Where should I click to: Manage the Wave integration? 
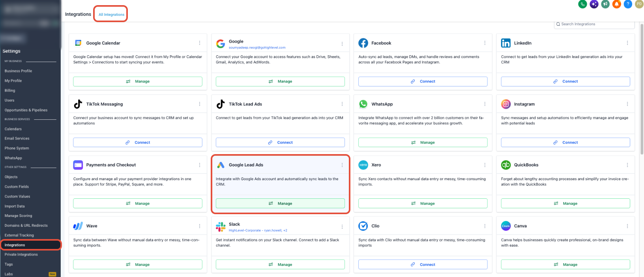138,264
